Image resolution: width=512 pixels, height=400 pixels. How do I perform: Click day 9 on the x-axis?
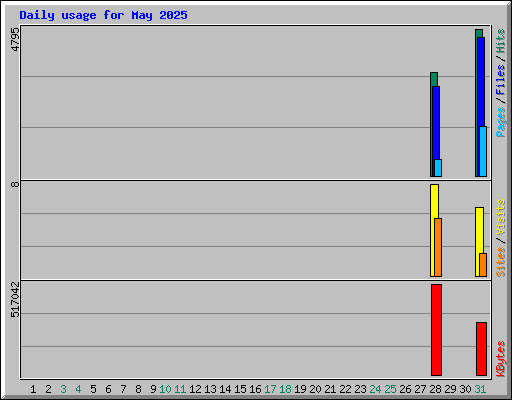click(153, 389)
